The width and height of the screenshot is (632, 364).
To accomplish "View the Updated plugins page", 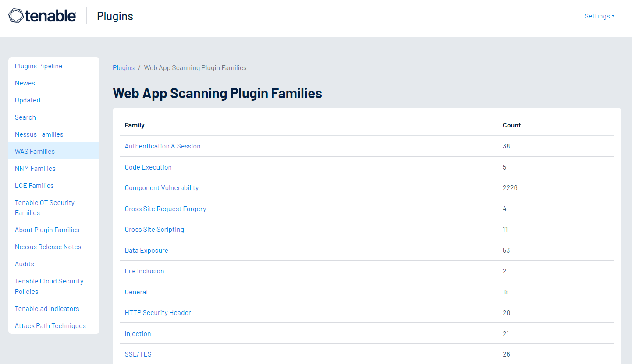I will pos(28,100).
